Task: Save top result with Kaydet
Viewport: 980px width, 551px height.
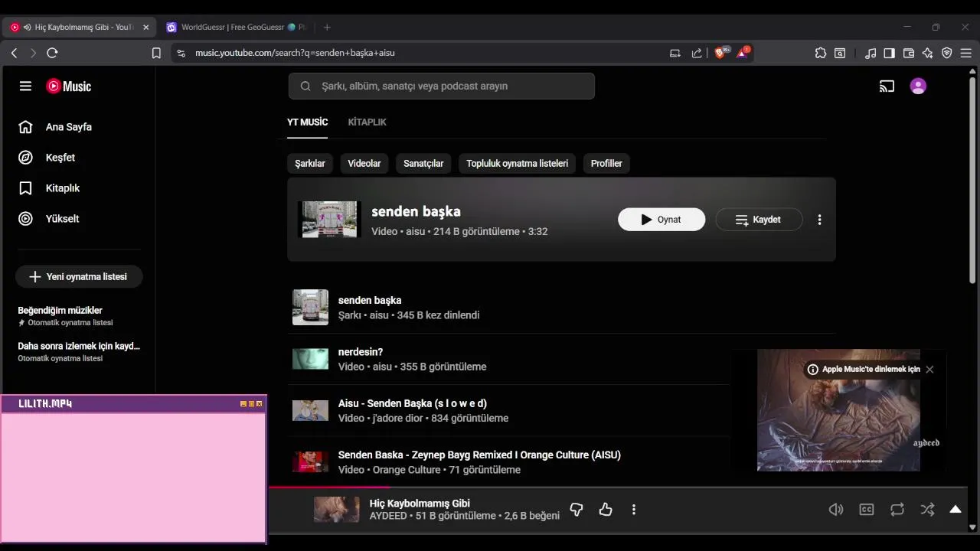Action: click(759, 220)
